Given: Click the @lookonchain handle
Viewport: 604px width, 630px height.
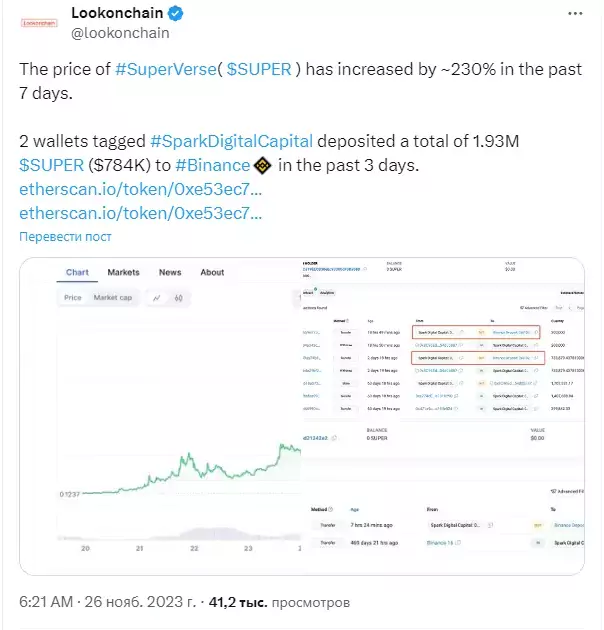Looking at the screenshot, I should [120, 33].
